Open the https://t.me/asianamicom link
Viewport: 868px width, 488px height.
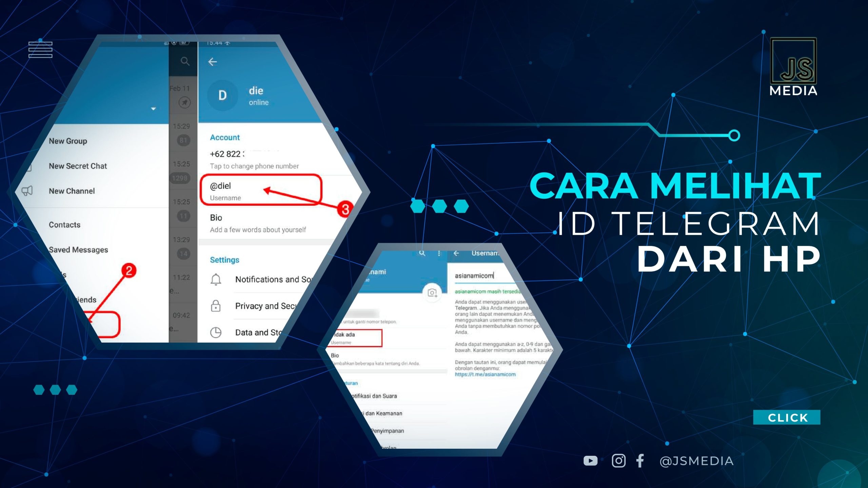[x=485, y=374]
